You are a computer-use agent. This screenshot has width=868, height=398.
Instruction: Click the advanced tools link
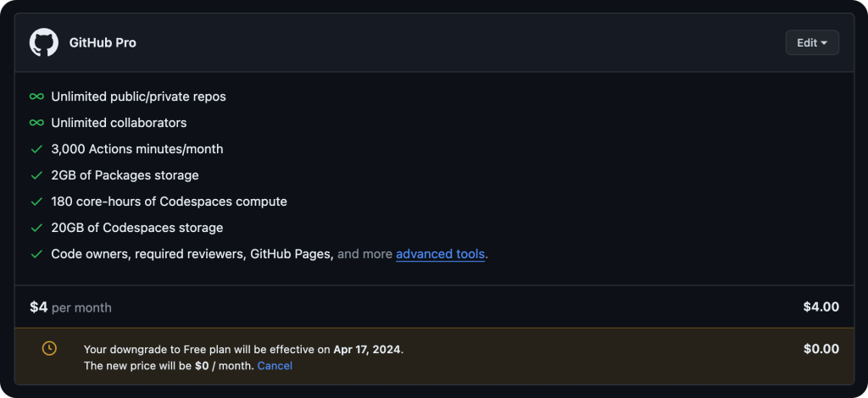coord(441,254)
